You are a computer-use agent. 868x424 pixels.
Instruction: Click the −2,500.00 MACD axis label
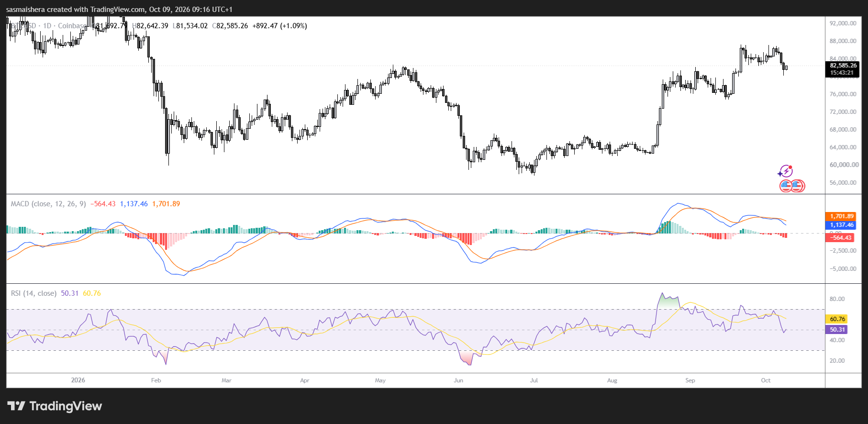pos(843,251)
